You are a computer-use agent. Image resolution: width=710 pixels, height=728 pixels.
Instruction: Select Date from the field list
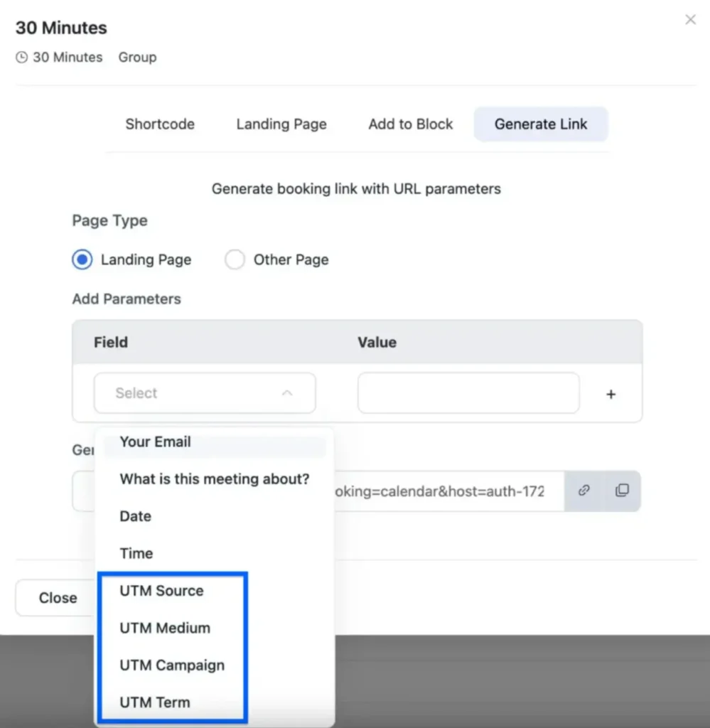135,516
